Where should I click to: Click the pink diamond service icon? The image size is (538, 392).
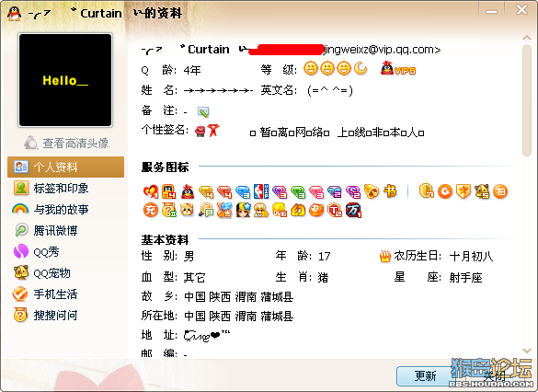(316, 191)
